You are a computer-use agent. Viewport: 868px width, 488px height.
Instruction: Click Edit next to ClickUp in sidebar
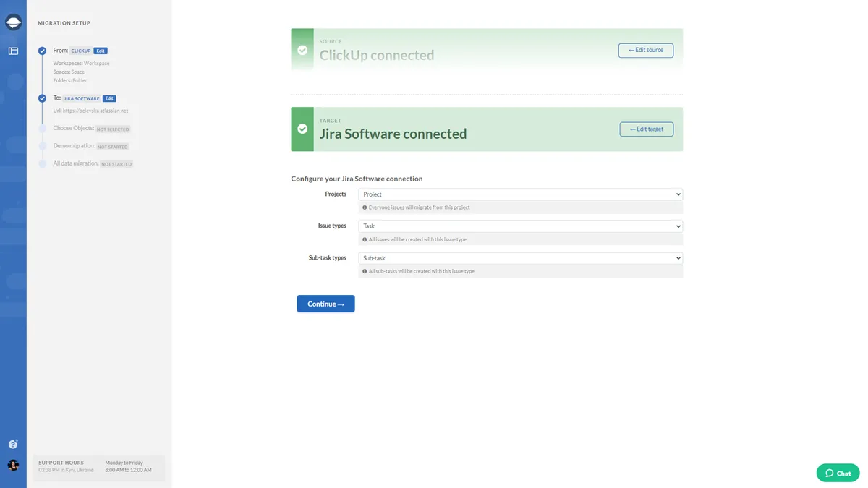[x=101, y=51]
